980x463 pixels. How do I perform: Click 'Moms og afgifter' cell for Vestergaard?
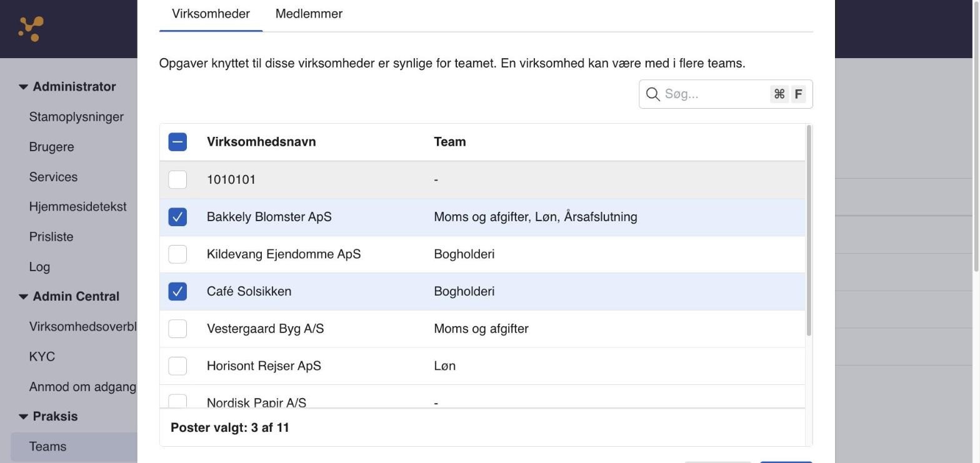coord(481,329)
